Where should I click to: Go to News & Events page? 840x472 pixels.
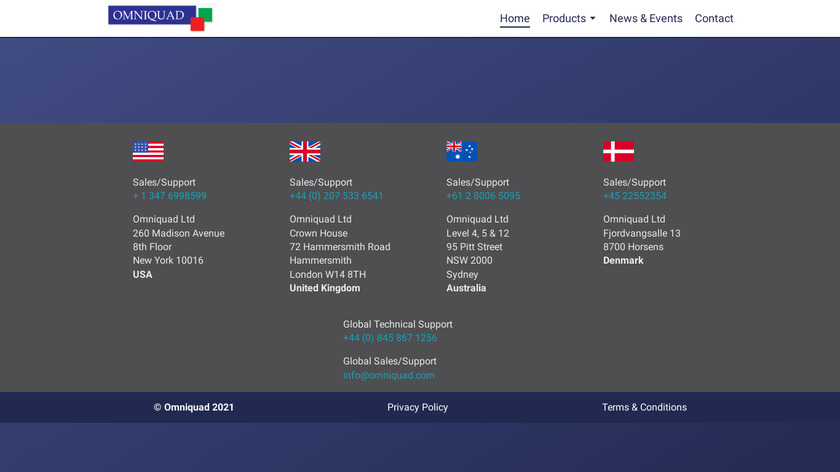click(x=646, y=18)
